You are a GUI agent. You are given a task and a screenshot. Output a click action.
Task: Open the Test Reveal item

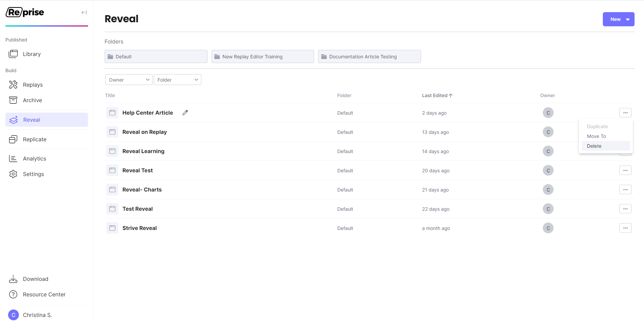[x=138, y=209]
